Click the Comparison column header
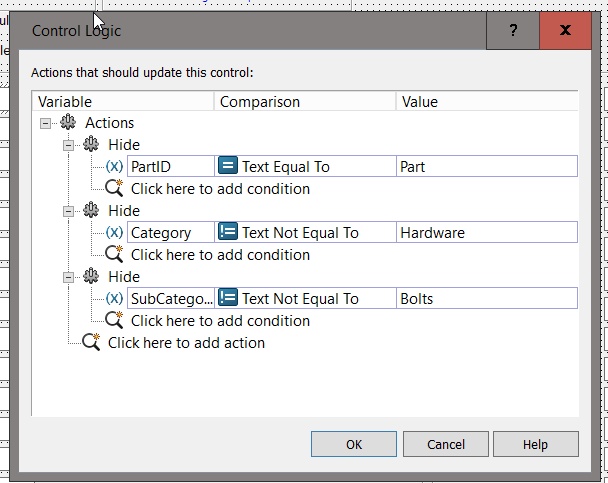 305,102
